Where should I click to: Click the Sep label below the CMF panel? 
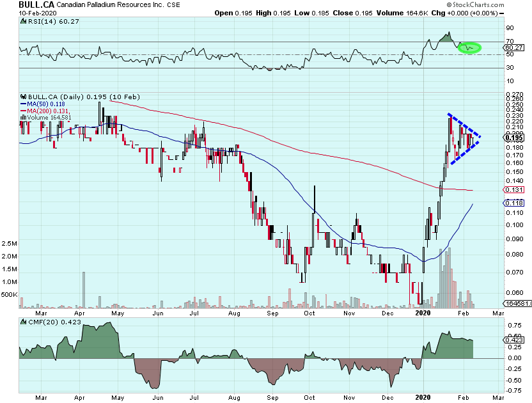pyautogui.click(x=272, y=398)
